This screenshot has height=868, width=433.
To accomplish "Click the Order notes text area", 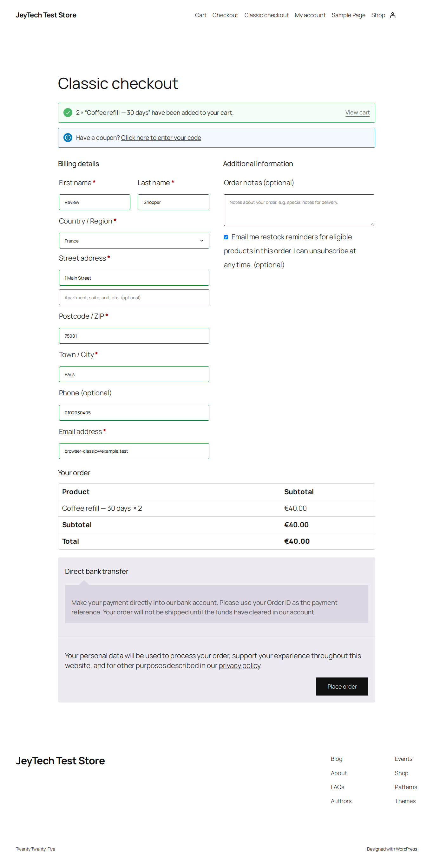I will [x=299, y=210].
